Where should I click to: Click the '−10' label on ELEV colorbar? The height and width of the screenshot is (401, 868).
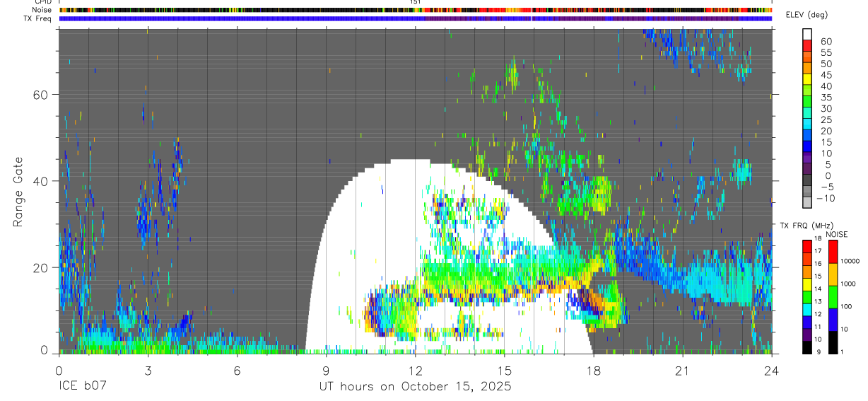point(825,198)
